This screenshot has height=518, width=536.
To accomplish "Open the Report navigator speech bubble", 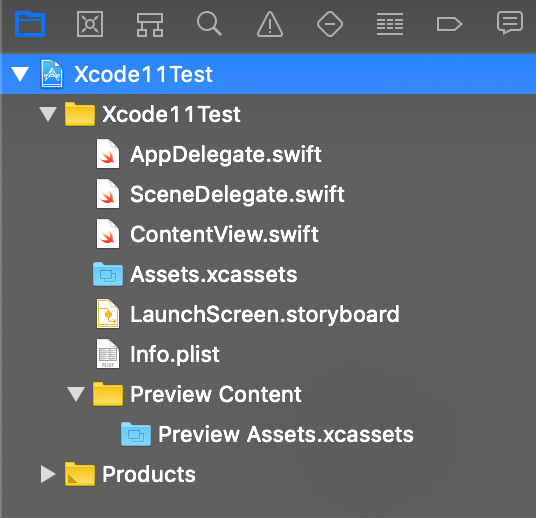I will tap(510, 23).
